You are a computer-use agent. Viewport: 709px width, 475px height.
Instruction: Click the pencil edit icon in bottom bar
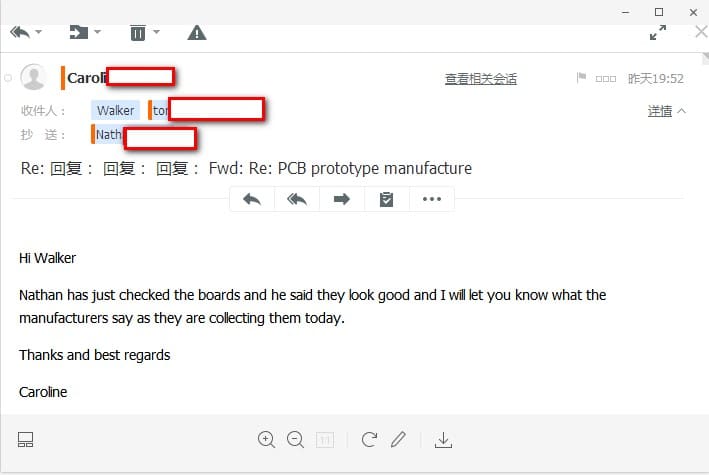click(398, 439)
